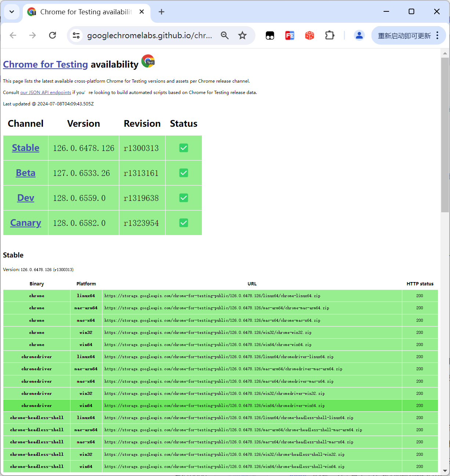
Task: Jump to the Canary channel link
Action: click(26, 223)
